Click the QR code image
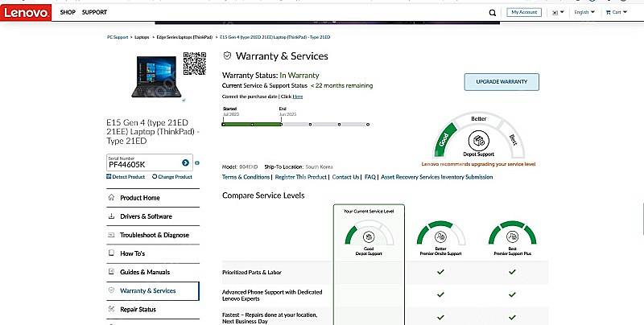 coord(195,64)
